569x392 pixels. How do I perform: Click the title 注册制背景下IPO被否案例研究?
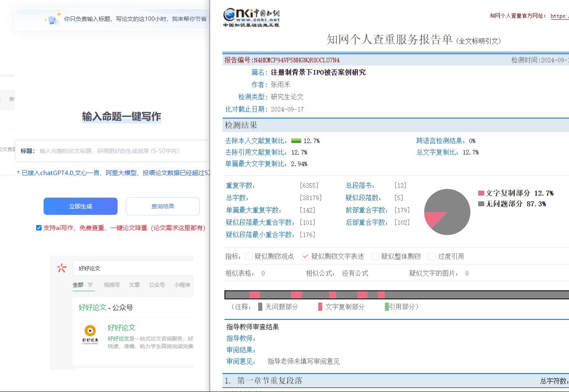[x=318, y=72]
